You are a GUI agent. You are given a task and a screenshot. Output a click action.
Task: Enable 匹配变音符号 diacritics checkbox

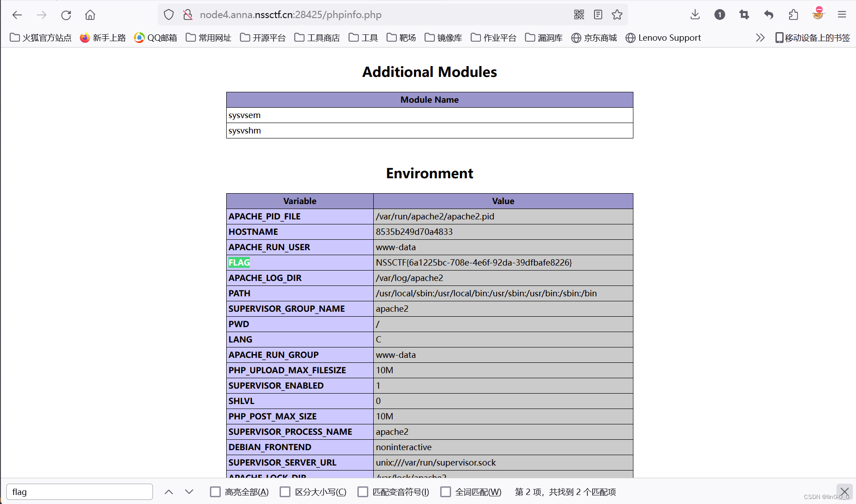point(363,492)
